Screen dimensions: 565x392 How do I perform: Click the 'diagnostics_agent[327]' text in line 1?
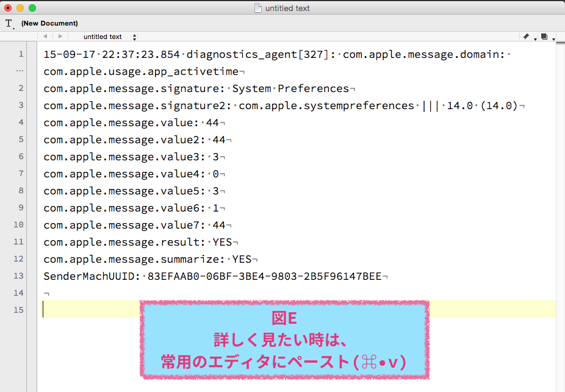pyautogui.click(x=257, y=55)
